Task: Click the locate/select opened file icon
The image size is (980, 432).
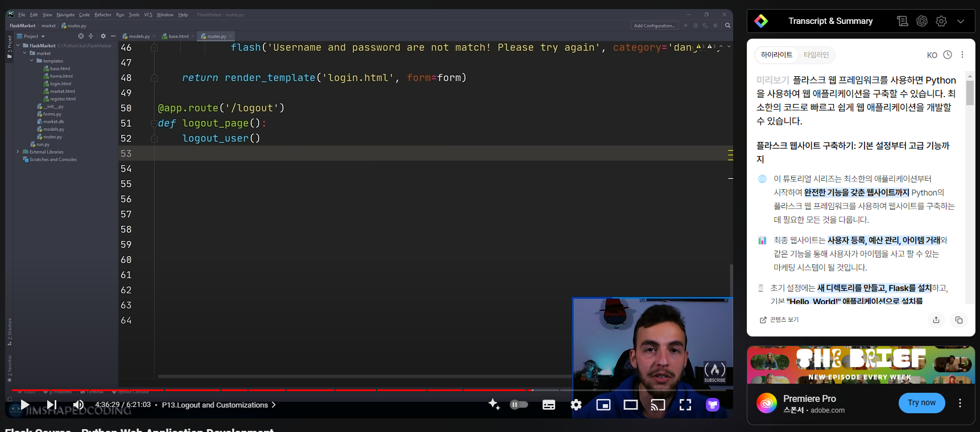Action: coord(81,36)
